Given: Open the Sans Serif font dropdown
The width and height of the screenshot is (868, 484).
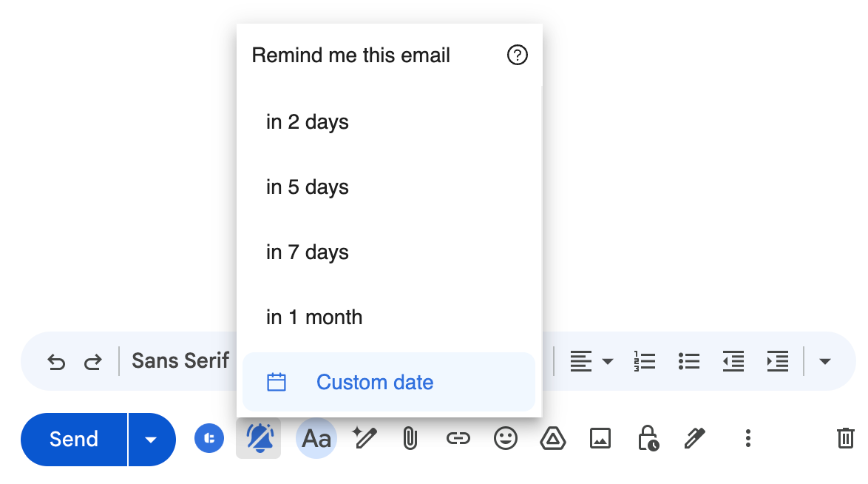Looking at the screenshot, I should point(180,361).
